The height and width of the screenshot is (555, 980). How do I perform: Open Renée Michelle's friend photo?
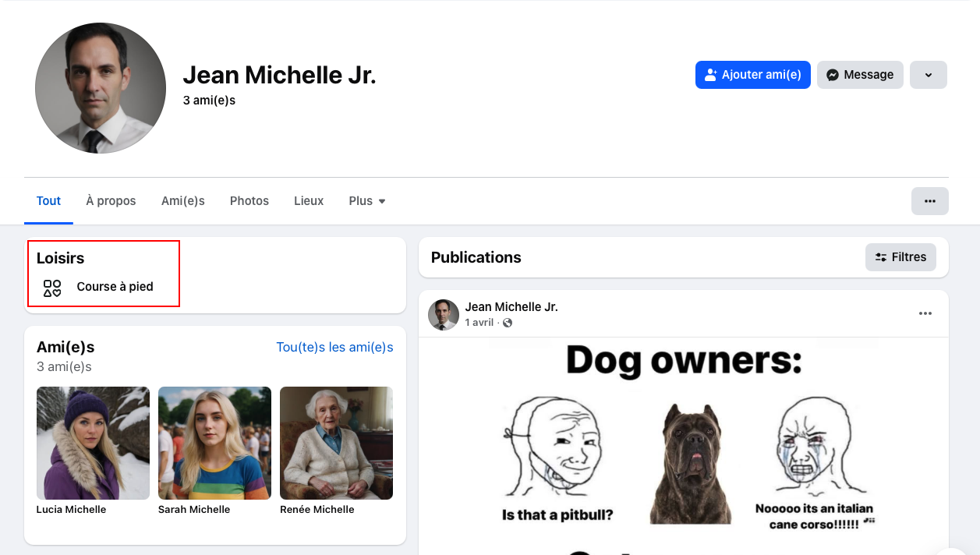[336, 443]
